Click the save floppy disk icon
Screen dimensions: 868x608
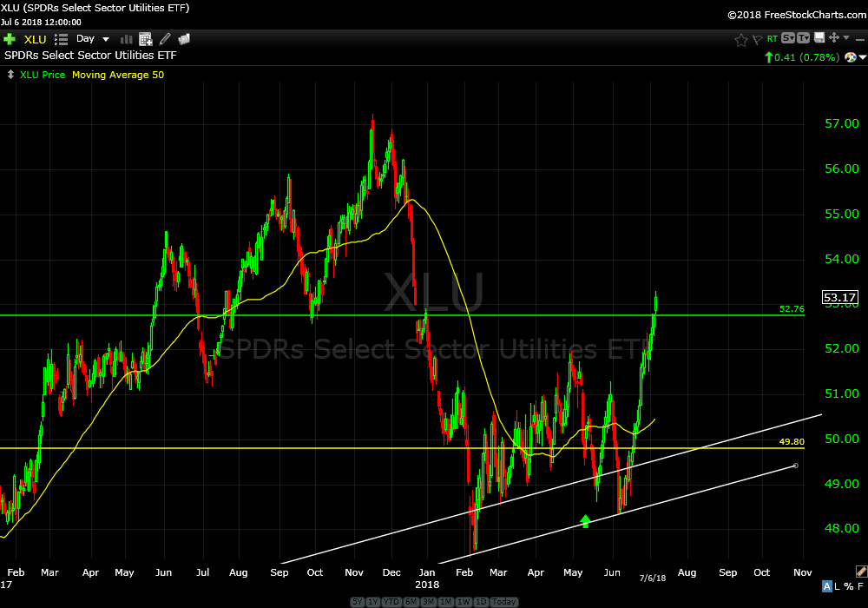(x=818, y=38)
